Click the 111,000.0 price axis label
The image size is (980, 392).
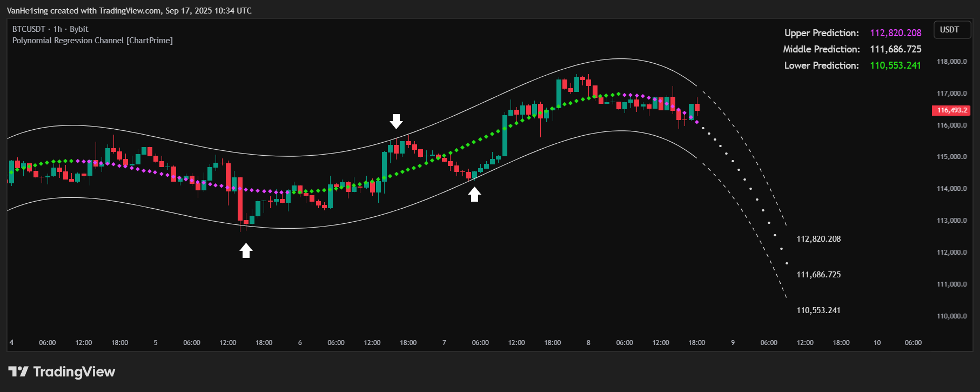click(x=952, y=284)
